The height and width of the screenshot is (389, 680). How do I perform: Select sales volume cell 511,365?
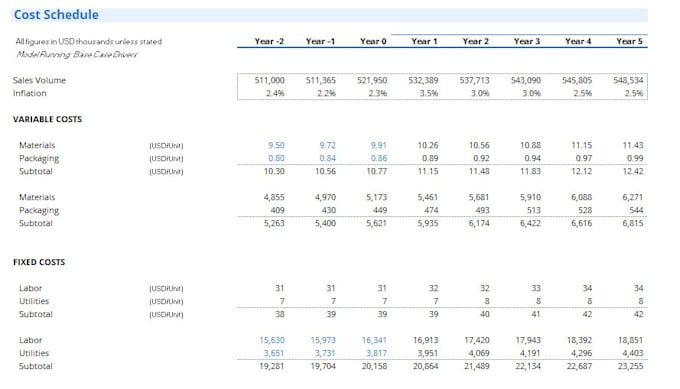pos(320,80)
